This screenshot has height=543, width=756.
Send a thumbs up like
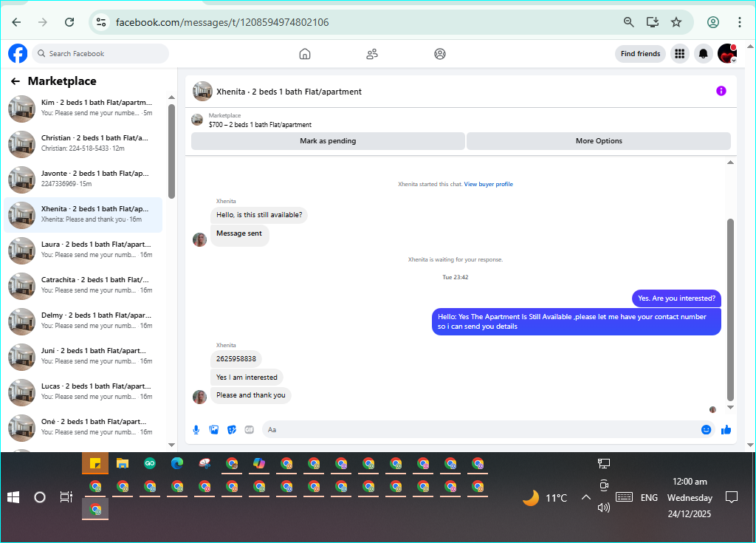click(x=726, y=429)
